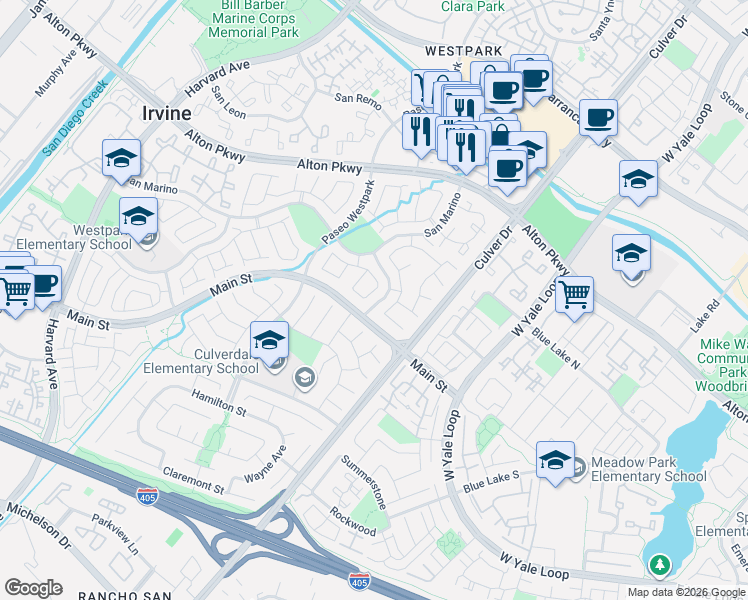Click the coffee marker just below Alton Pkwy intersection
Image resolution: width=748 pixels, height=600 pixels.
(x=508, y=171)
